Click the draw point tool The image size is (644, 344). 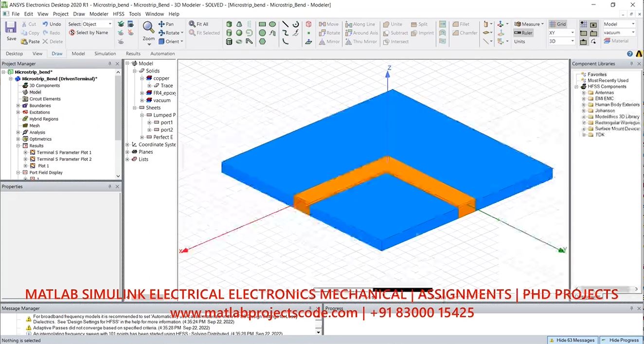tap(308, 33)
